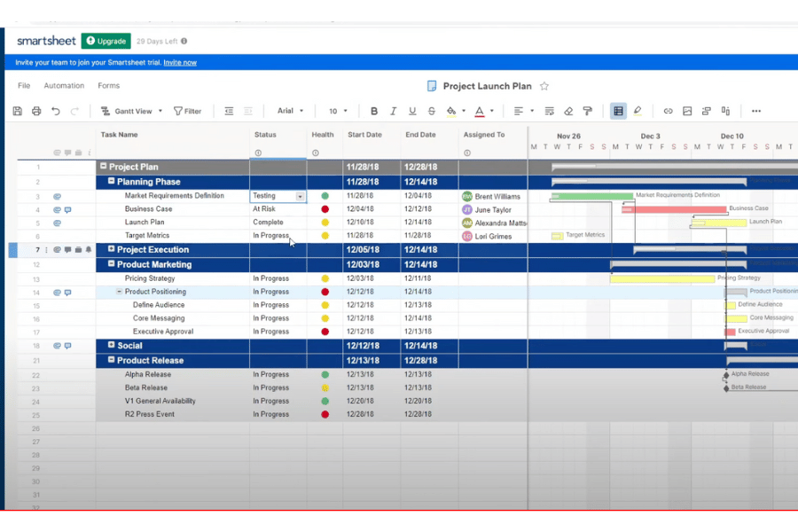Click the red health dot for Business Case

(325, 209)
